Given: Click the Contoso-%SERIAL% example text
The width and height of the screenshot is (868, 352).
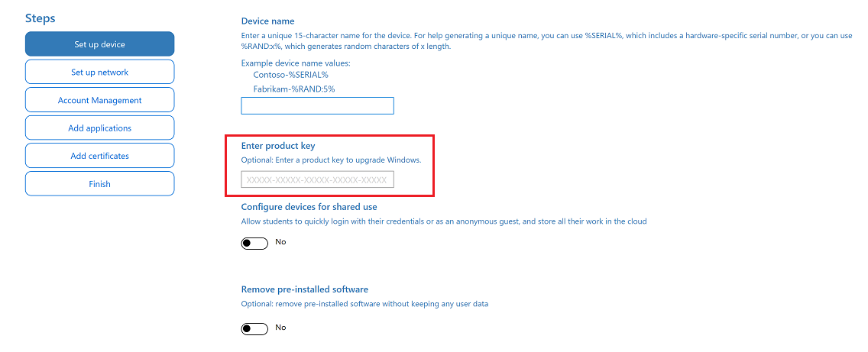Looking at the screenshot, I should coord(290,75).
